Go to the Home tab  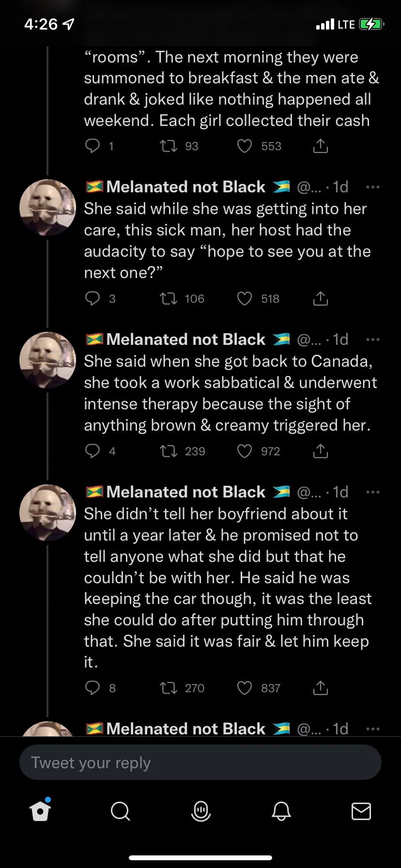(x=40, y=810)
